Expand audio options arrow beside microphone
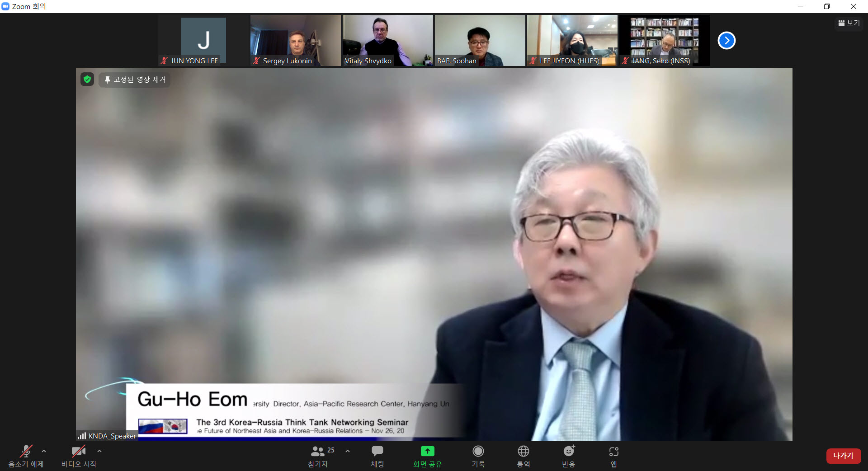The width and height of the screenshot is (868, 471). [44, 451]
